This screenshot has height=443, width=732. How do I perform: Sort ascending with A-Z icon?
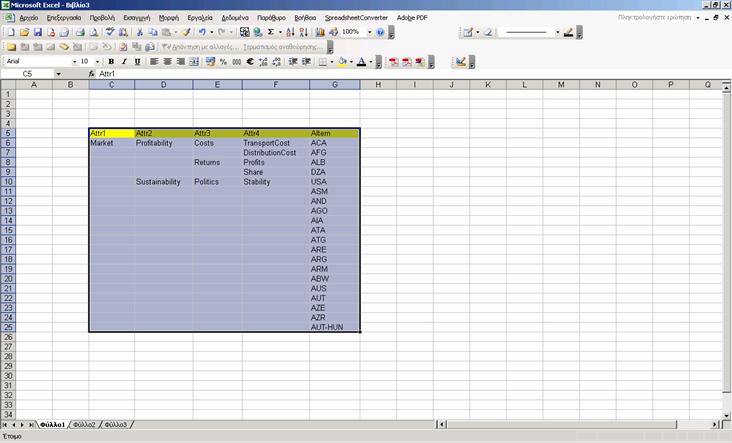pyautogui.click(x=290, y=32)
